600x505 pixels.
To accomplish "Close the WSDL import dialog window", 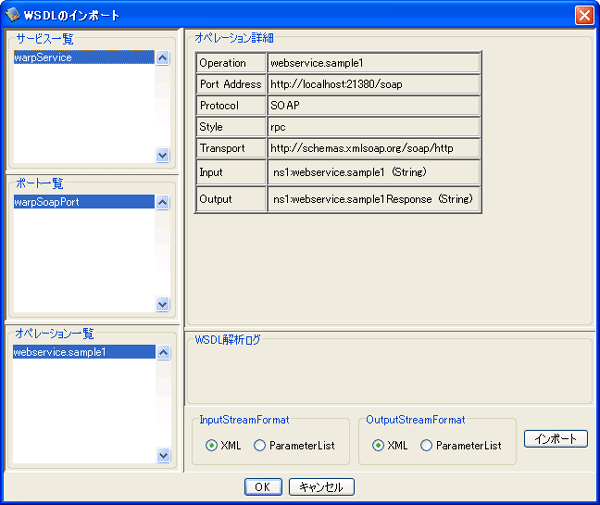I will point(584,15).
